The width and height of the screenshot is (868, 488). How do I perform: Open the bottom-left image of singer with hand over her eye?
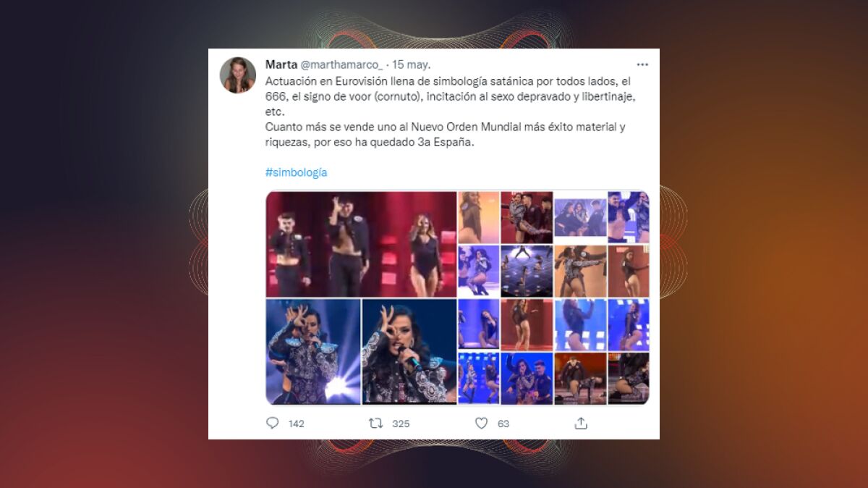point(313,351)
